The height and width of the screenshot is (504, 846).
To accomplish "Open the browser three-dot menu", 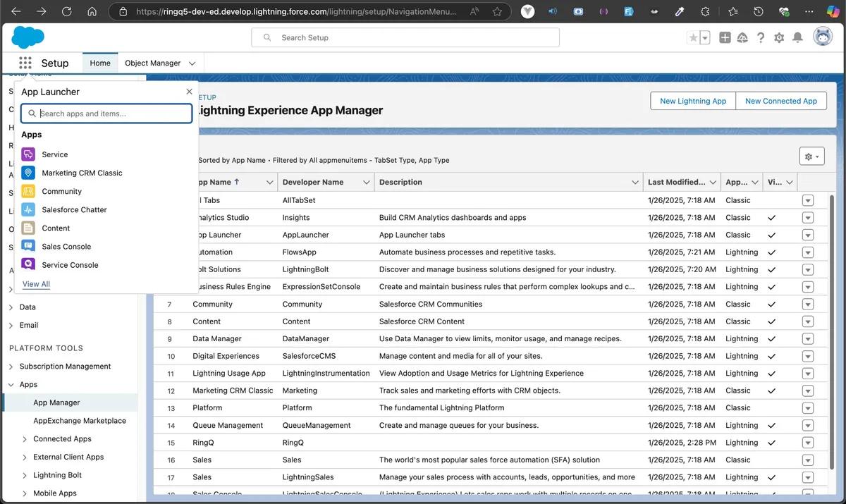I will pos(810,11).
